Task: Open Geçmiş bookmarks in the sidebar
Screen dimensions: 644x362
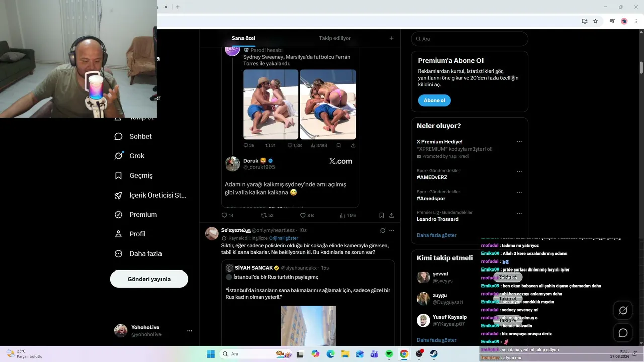Action: [x=133, y=175]
